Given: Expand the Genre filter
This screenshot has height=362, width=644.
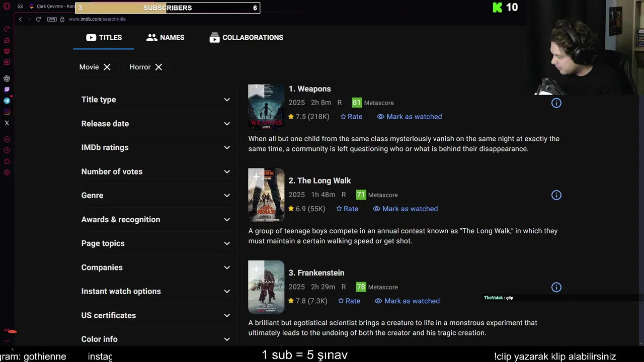Looking at the screenshot, I should 156,196.
